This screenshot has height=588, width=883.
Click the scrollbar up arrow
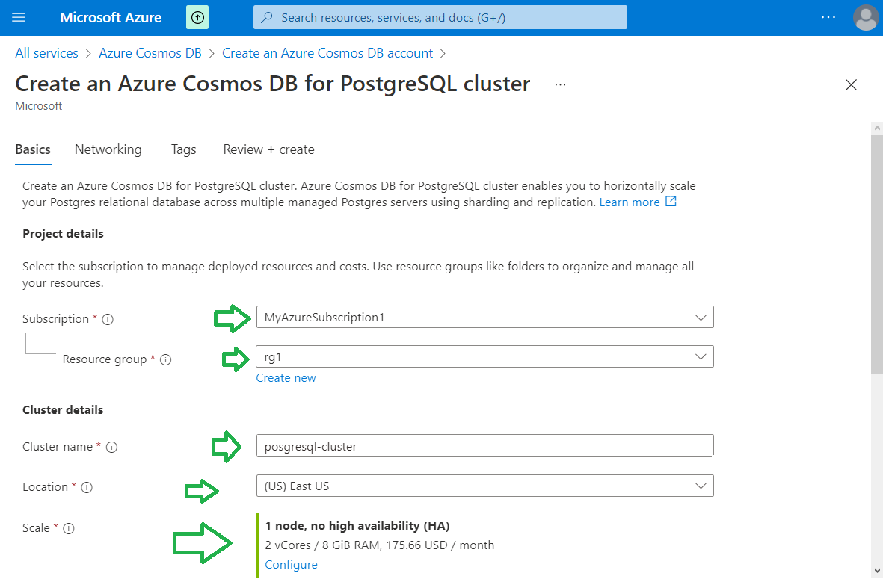[877, 129]
